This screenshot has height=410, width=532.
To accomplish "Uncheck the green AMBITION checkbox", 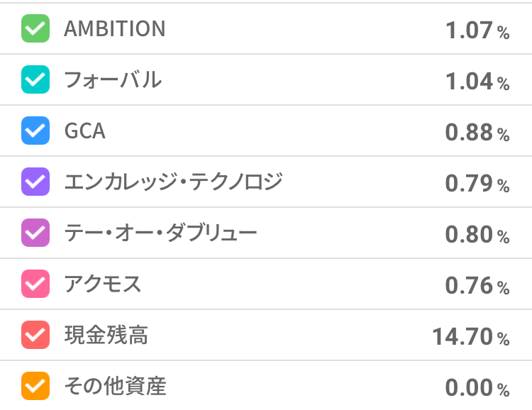I will tap(35, 29).
